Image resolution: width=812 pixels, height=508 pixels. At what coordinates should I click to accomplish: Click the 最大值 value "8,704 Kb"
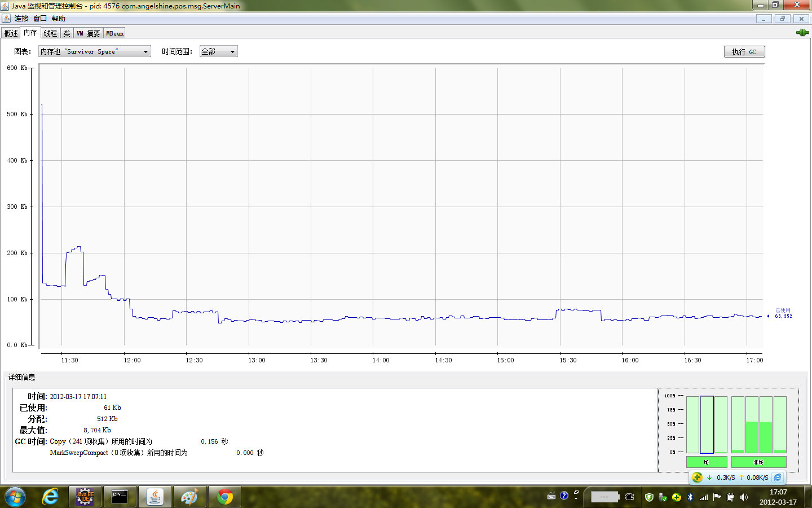(x=97, y=430)
